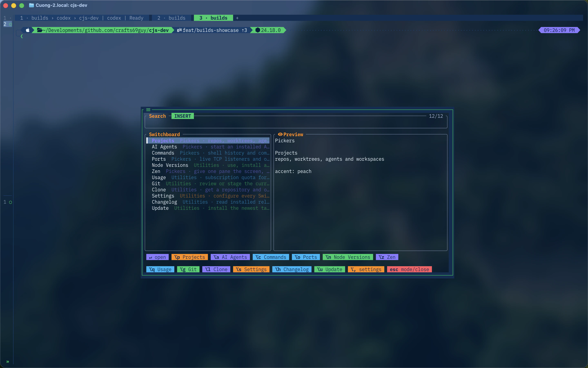Click the ⌥p Projects shortcut chip
The width and height of the screenshot is (588, 368).
tap(190, 257)
